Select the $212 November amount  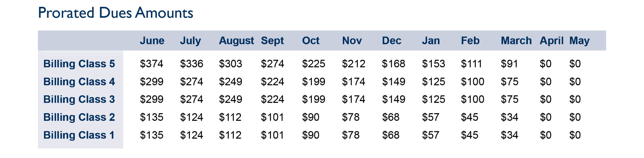354,64
